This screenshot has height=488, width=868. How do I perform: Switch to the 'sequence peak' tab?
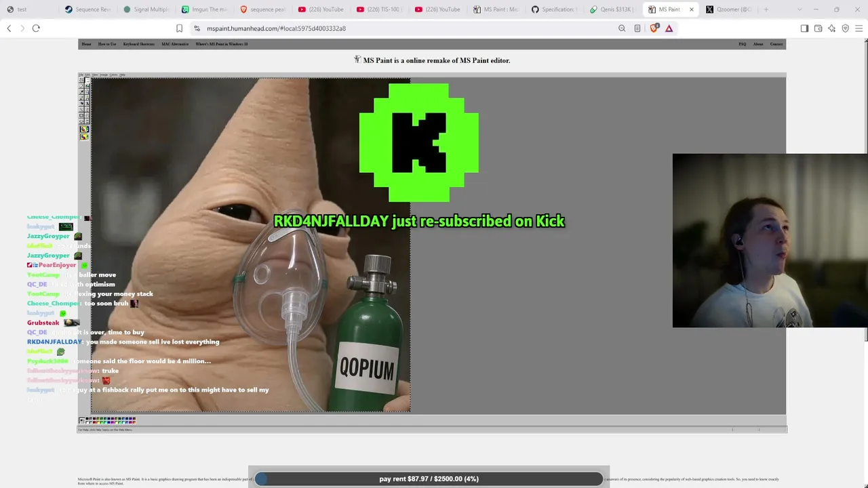point(264,9)
